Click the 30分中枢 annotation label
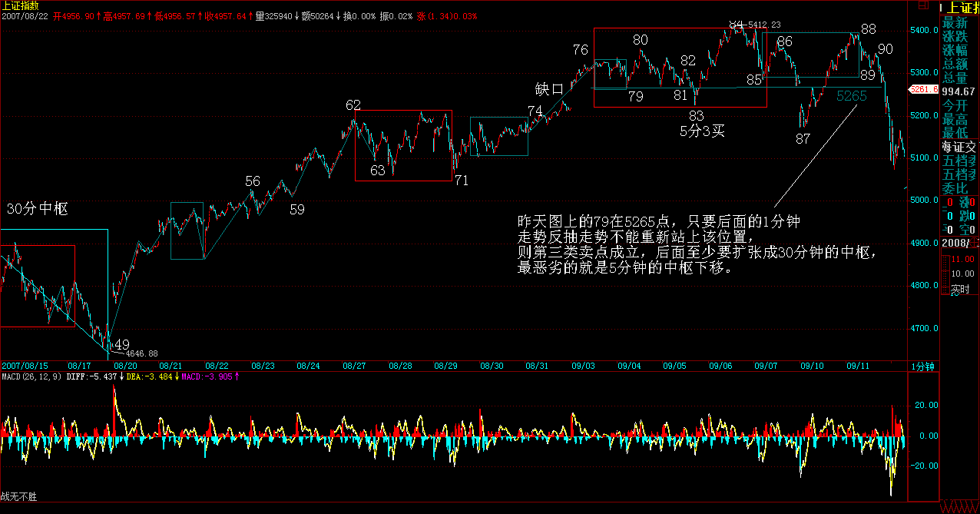Screen dimensions: 980x514 38,209
